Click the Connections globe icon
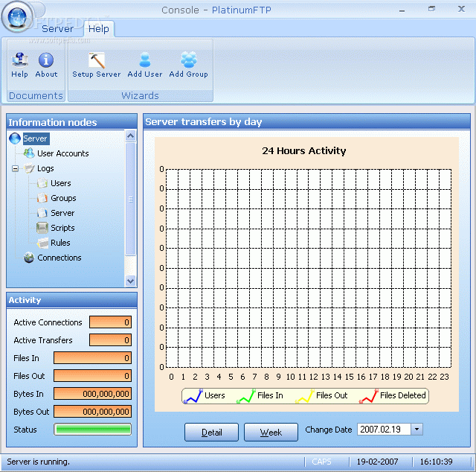Viewport: 476px width, 472px height. tap(29, 258)
